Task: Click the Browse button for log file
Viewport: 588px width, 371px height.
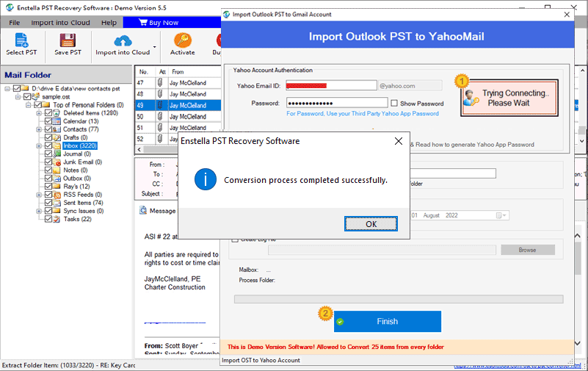Action: (x=527, y=250)
